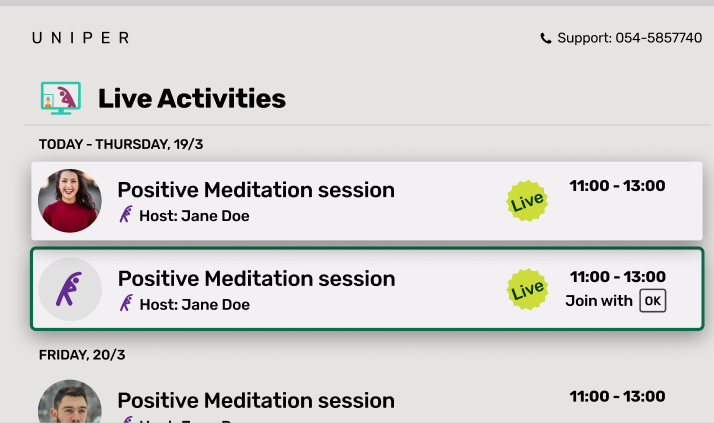
Task: Click the phone icon beside Support
Action: click(545, 38)
